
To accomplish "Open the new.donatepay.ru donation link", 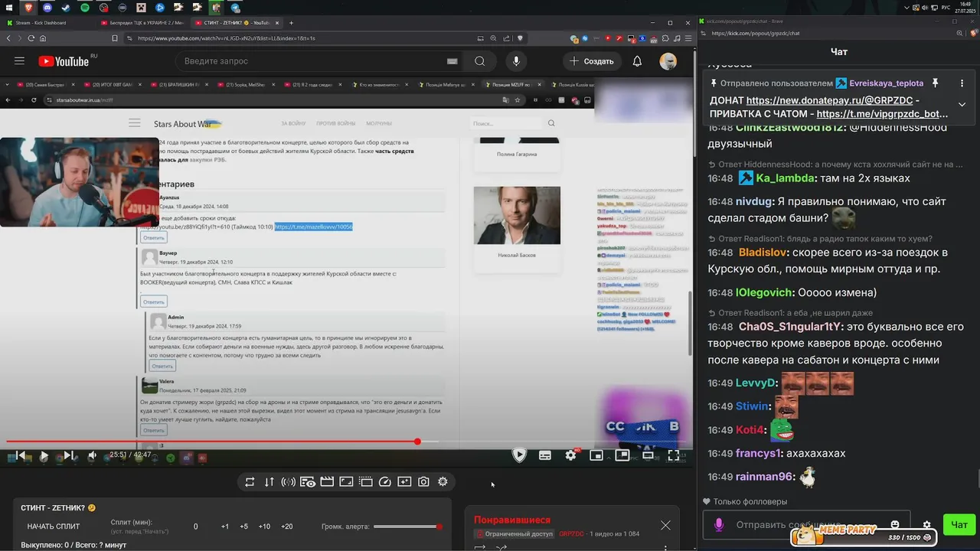I will click(830, 100).
